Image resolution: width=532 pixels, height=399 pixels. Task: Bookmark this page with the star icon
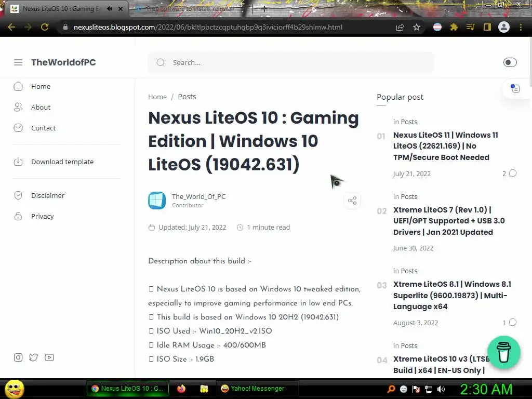point(417,27)
